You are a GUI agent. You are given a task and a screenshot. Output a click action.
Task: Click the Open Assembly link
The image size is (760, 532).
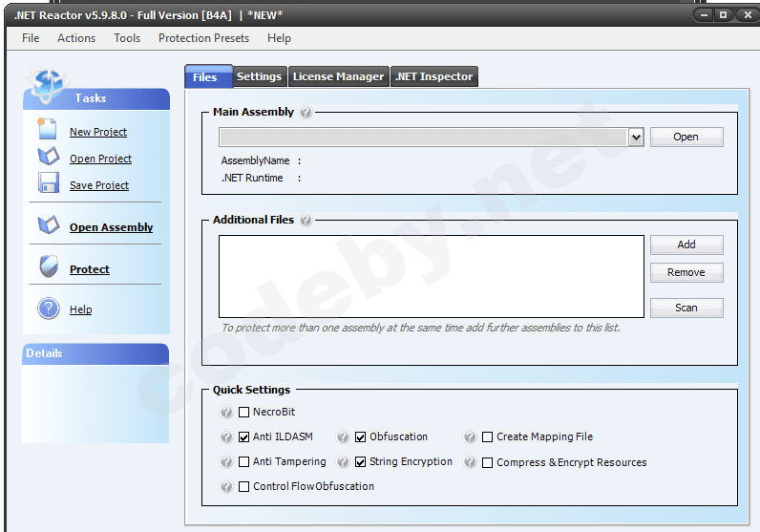(x=111, y=227)
